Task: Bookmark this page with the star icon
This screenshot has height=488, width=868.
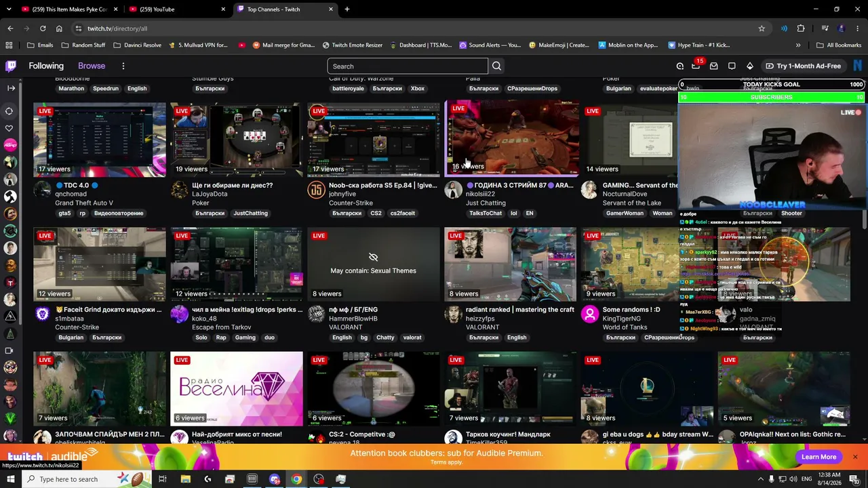Action: click(762, 28)
